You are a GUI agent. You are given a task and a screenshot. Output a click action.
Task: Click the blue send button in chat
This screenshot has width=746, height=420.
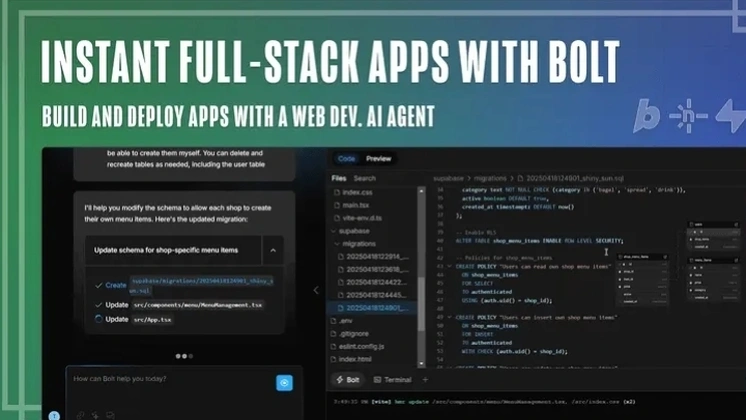click(285, 382)
